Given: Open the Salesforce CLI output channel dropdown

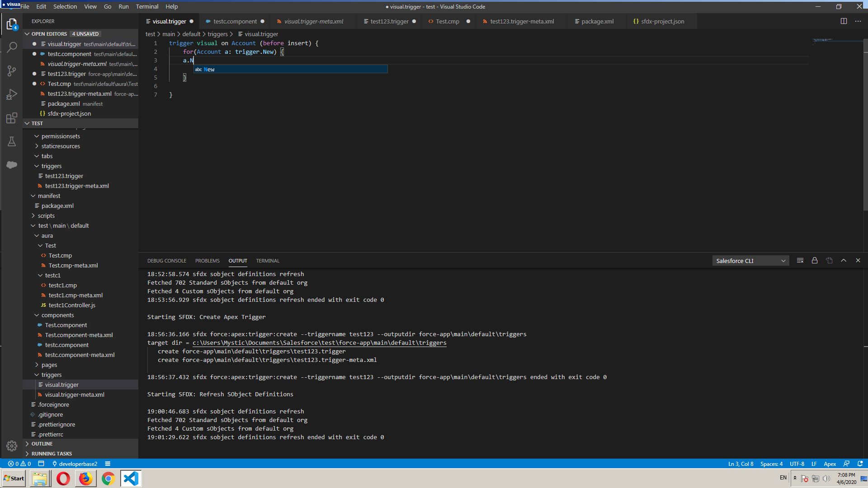Looking at the screenshot, I should 750,261.
